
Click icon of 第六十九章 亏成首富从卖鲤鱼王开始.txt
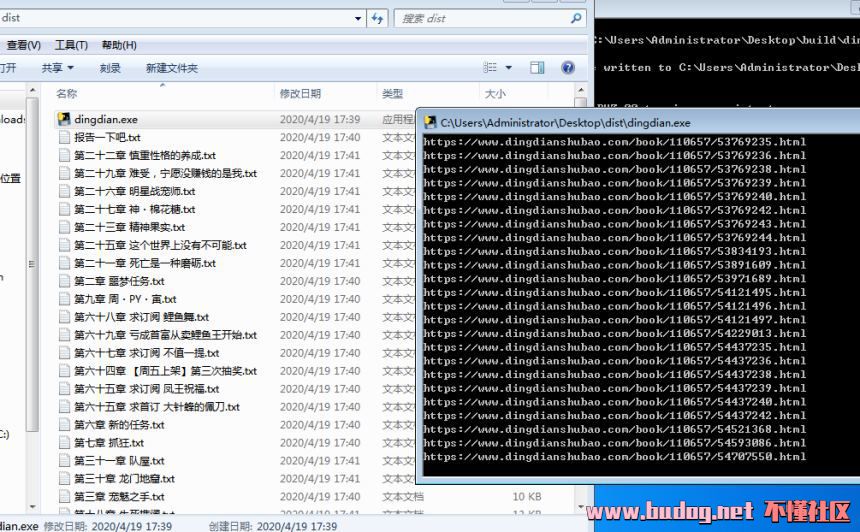(64, 335)
